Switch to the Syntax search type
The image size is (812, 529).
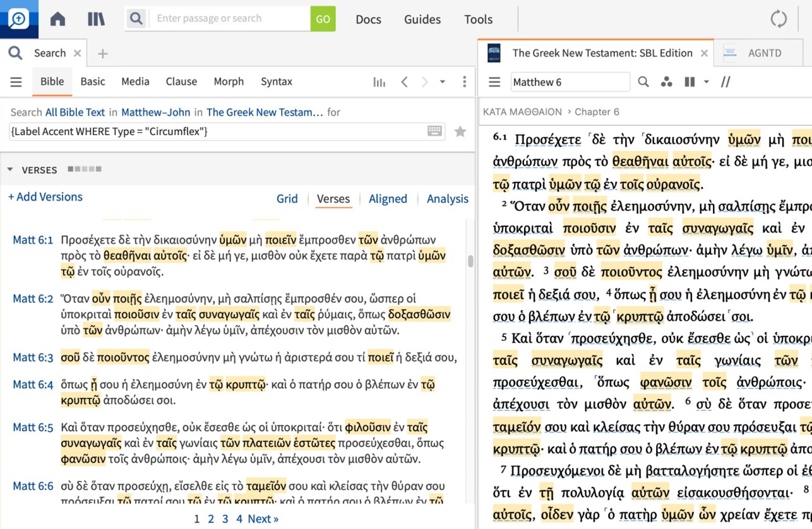(277, 81)
